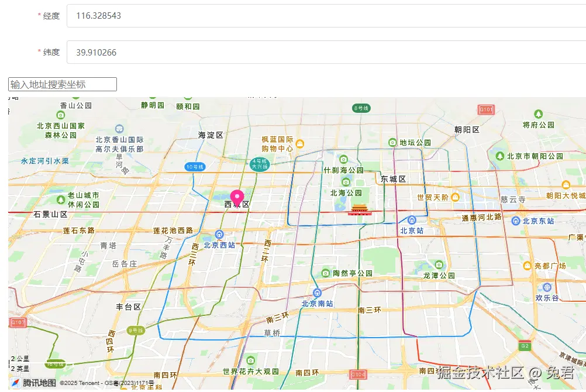
Task: Click the Line 10 subway badge
Action: [x=195, y=167]
